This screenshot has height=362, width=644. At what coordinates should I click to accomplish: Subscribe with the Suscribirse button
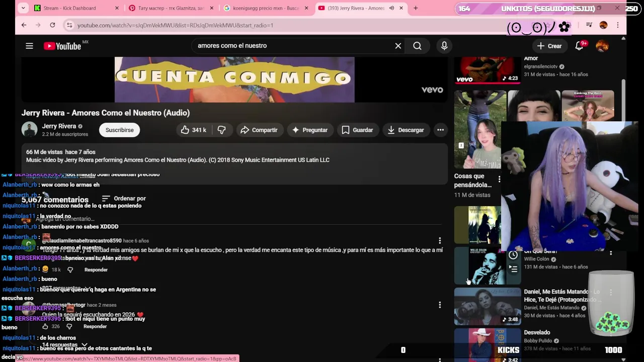[x=119, y=130]
